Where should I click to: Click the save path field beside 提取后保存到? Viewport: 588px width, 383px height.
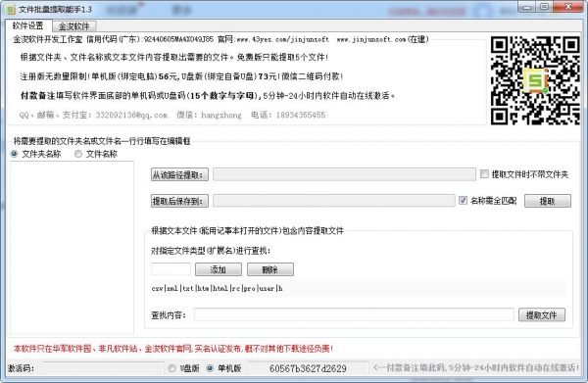click(334, 201)
